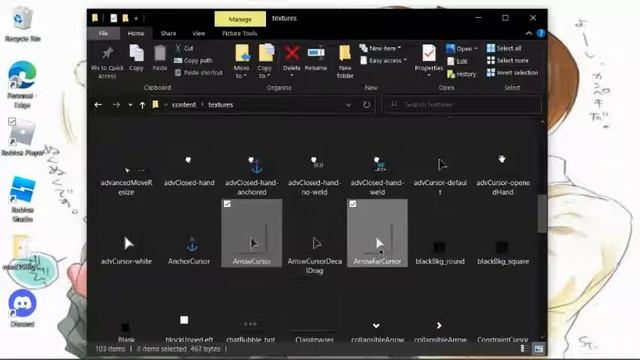Select the advCursor-openedHand file

pos(503,176)
